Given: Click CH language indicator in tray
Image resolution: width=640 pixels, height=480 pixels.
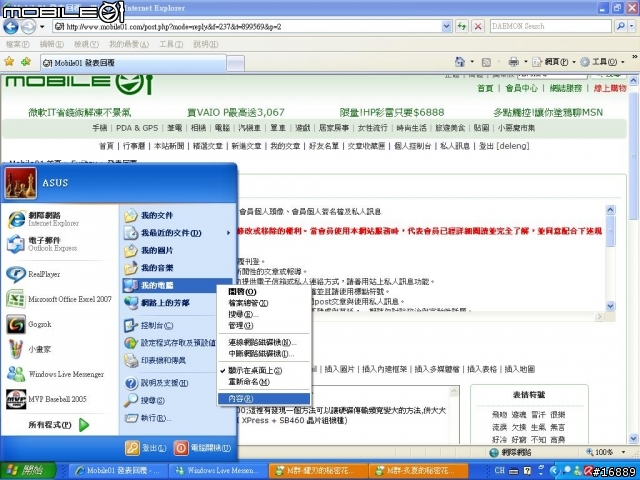Looking at the screenshot, I should point(499,470).
